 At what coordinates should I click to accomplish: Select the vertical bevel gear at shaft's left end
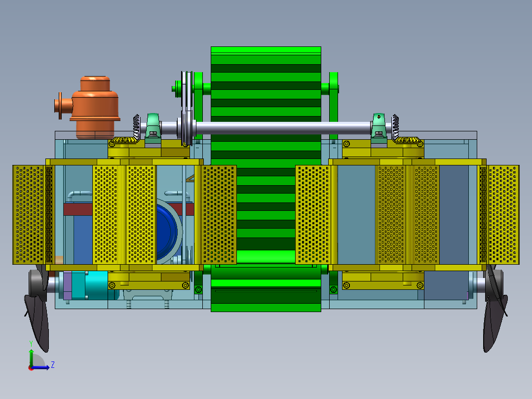point(136,127)
